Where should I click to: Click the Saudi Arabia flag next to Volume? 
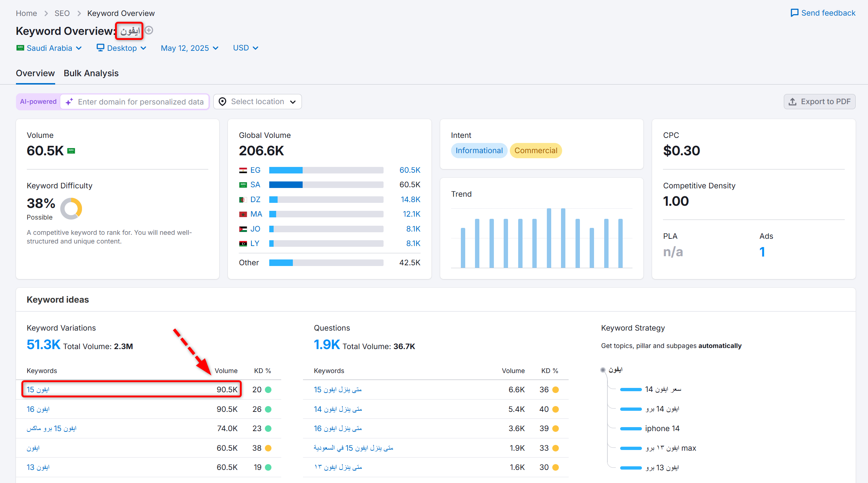click(x=71, y=151)
